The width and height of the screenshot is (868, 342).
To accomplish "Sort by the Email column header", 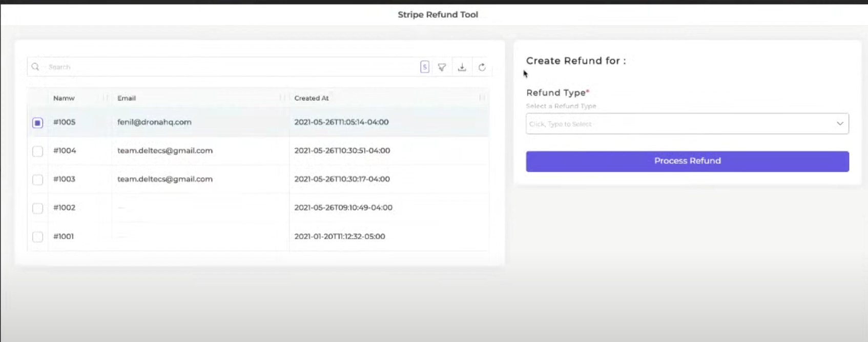I will coord(127,98).
